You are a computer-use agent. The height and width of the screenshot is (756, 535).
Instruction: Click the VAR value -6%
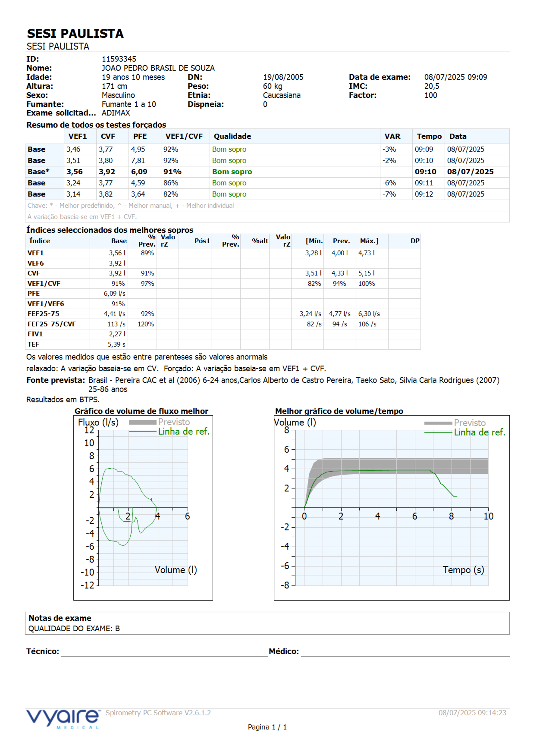[x=389, y=183]
